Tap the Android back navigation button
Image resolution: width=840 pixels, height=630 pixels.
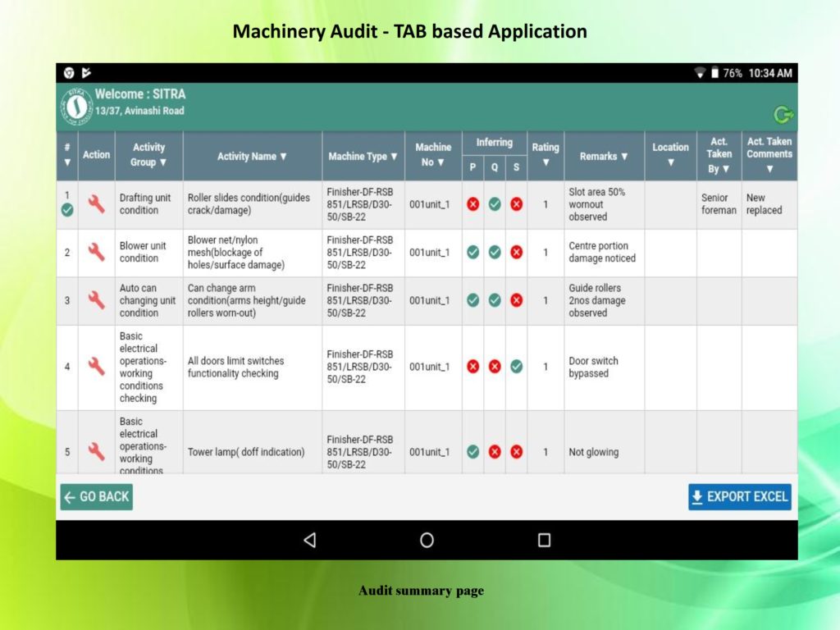(x=309, y=540)
